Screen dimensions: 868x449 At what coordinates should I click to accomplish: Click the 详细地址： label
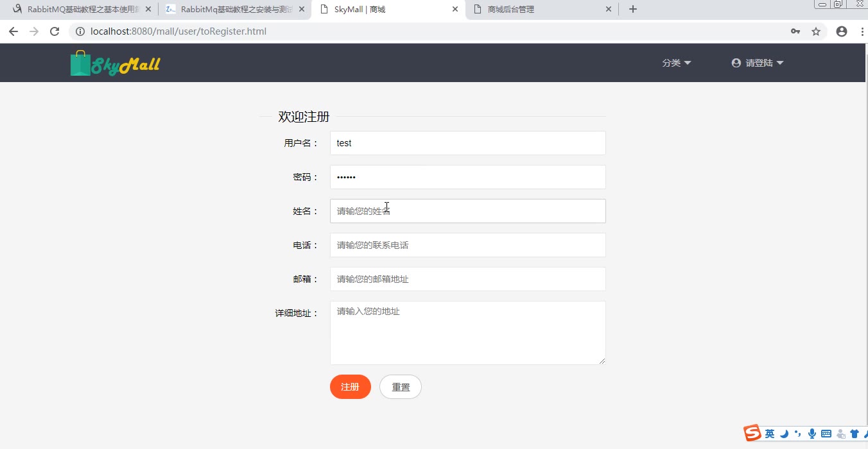297,313
